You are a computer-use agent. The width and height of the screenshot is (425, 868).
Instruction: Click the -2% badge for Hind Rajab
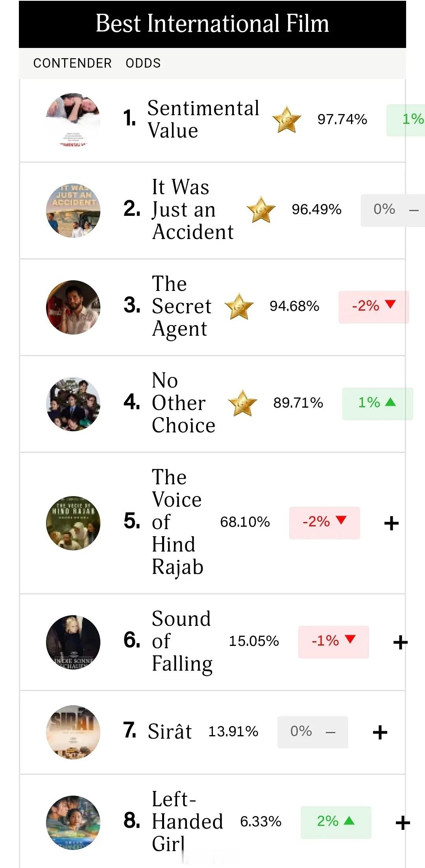(324, 522)
